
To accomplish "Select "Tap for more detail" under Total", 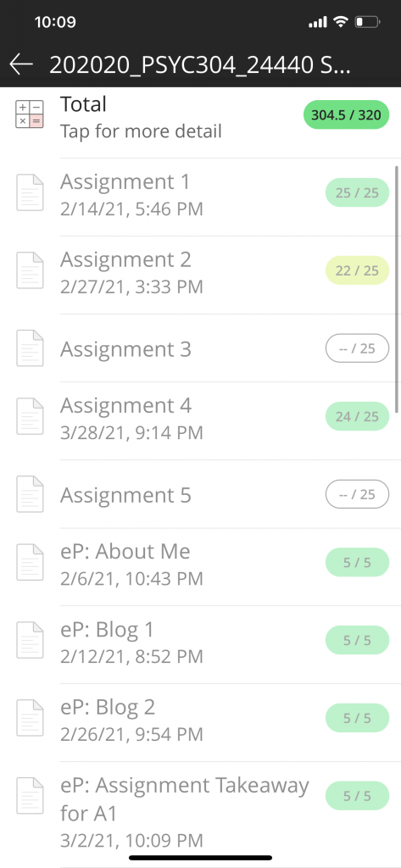I will (x=141, y=131).
